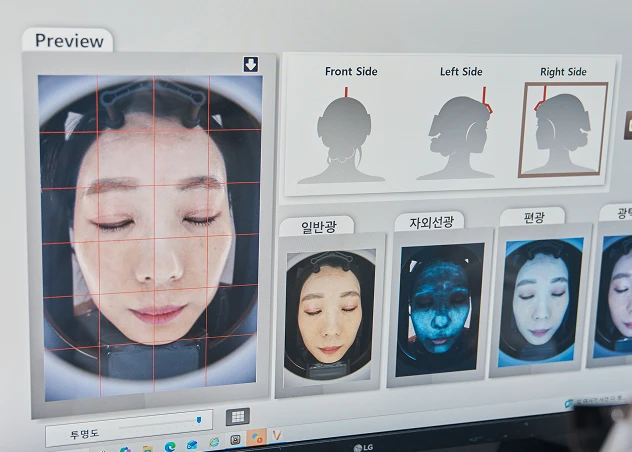
Task: View the 편광 polarized face thumbnail
Action: click(540, 302)
